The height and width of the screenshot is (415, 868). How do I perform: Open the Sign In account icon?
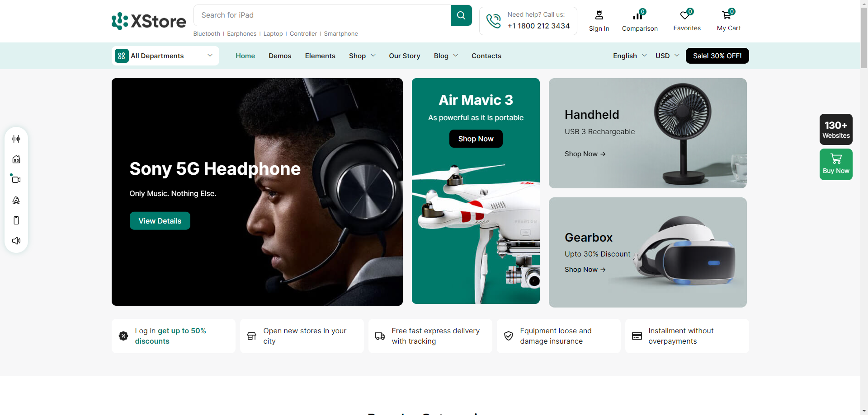[599, 15]
